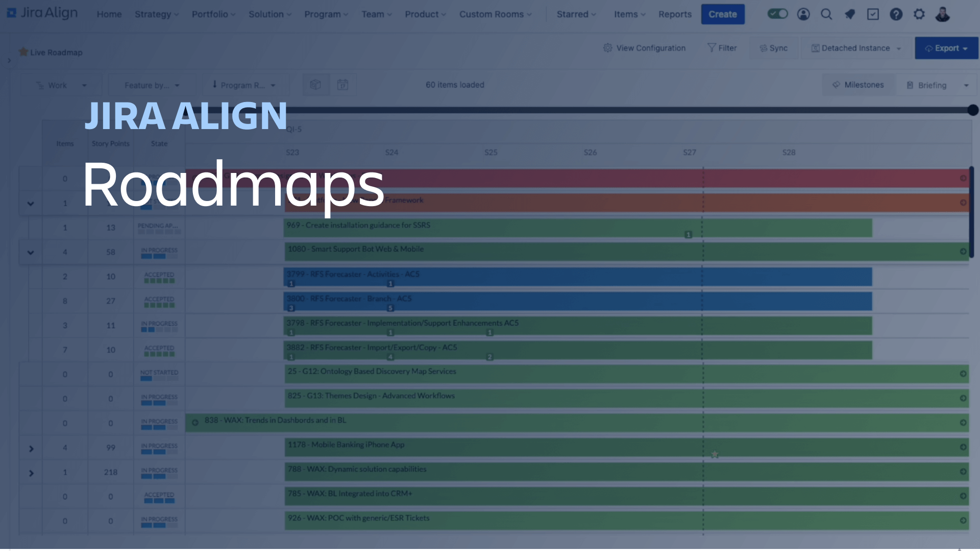
Task: Click the Filter icon to filter items
Action: (x=721, y=48)
